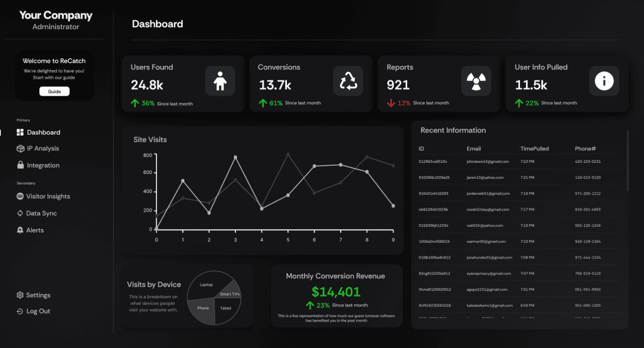The height and width of the screenshot is (348, 644).
Task: Click the email nati01fr@yahoo.com
Action: tap(485, 225)
